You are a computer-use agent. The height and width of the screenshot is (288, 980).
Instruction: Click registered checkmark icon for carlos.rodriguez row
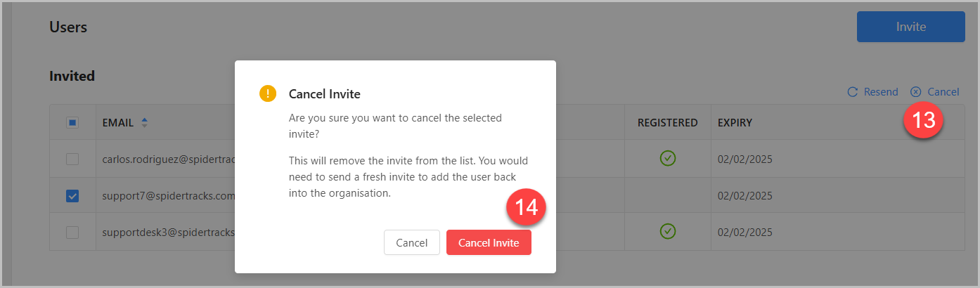coord(668,159)
